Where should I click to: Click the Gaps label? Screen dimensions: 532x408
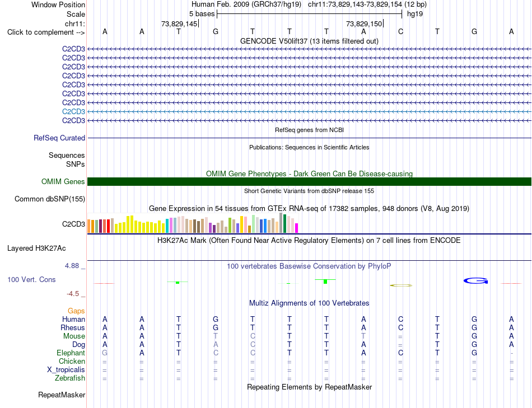click(76, 311)
